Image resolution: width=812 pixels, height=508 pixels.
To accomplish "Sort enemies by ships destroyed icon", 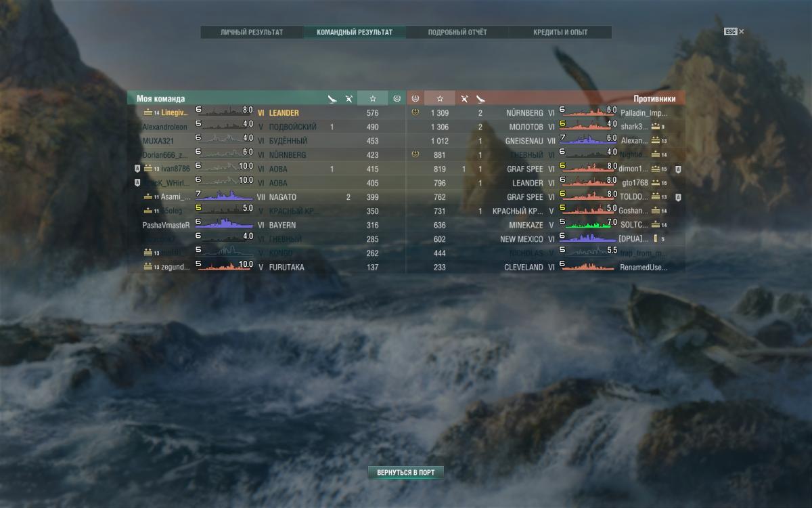I will pyautogui.click(x=480, y=99).
